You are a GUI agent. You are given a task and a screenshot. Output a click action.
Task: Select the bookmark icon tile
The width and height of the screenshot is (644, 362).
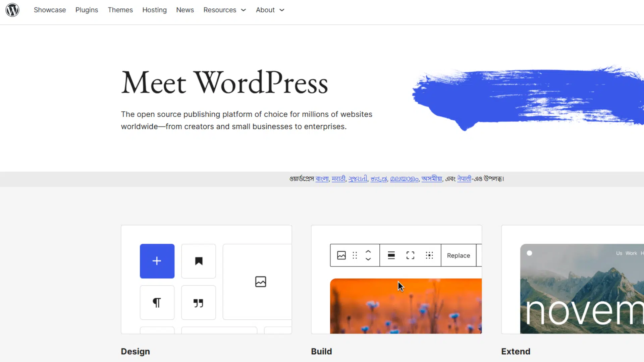(x=199, y=261)
